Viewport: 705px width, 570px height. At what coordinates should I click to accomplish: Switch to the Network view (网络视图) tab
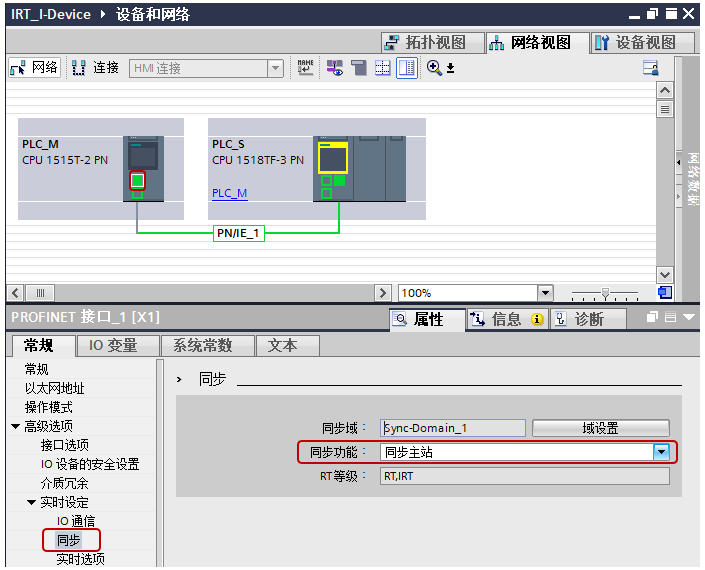(537, 43)
